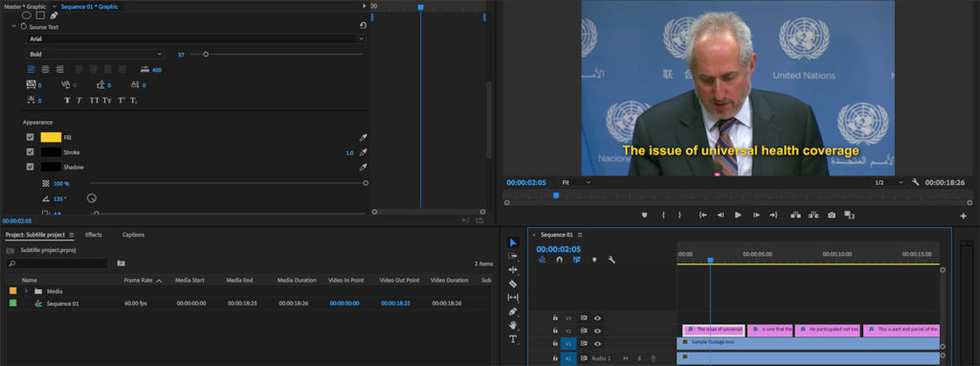The height and width of the screenshot is (366, 980).
Task: Adjust the font size slider
Action: [x=206, y=55]
